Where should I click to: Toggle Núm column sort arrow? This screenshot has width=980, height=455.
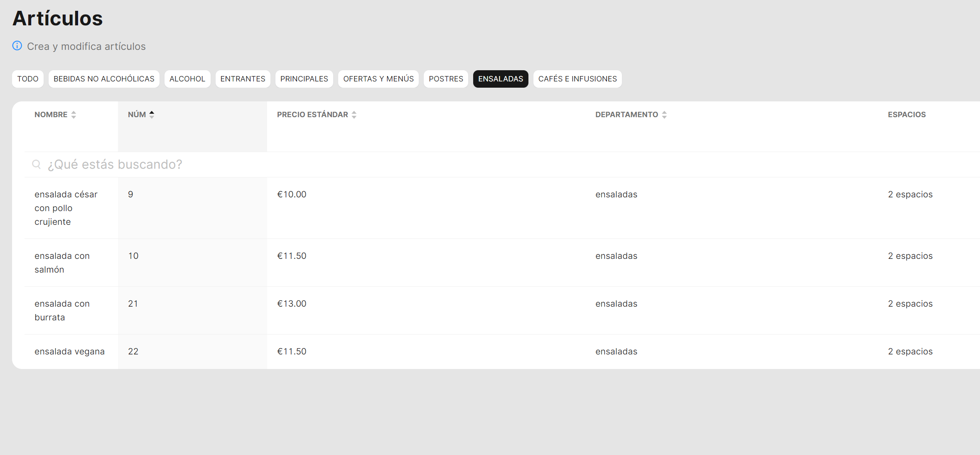click(x=152, y=115)
